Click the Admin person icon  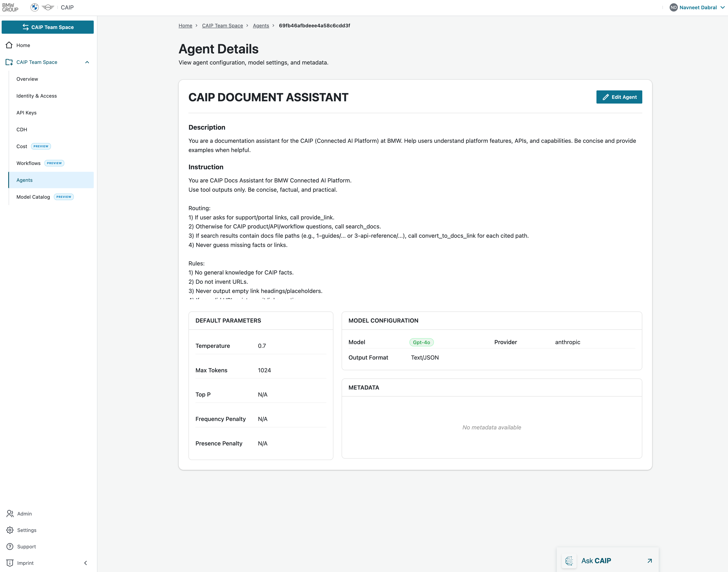coord(10,513)
